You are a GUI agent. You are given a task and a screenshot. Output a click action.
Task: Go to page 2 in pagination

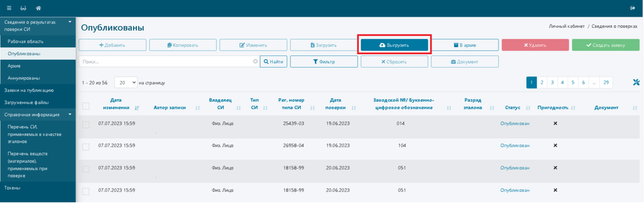tap(542, 83)
